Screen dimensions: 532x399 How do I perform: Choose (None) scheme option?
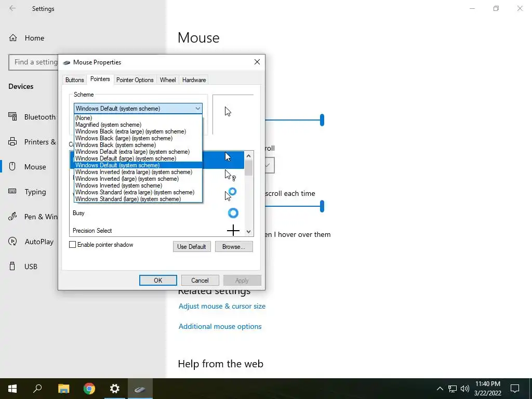[x=138, y=118]
